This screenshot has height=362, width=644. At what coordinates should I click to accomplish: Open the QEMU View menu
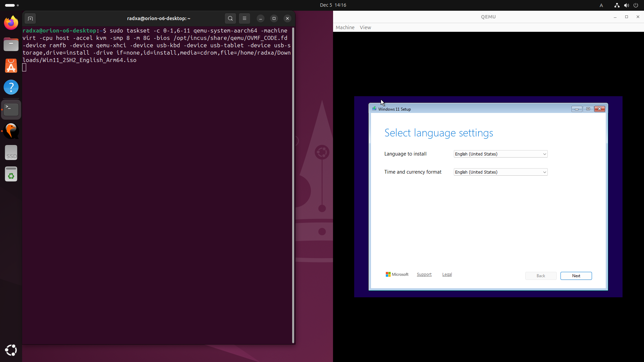coord(365,27)
